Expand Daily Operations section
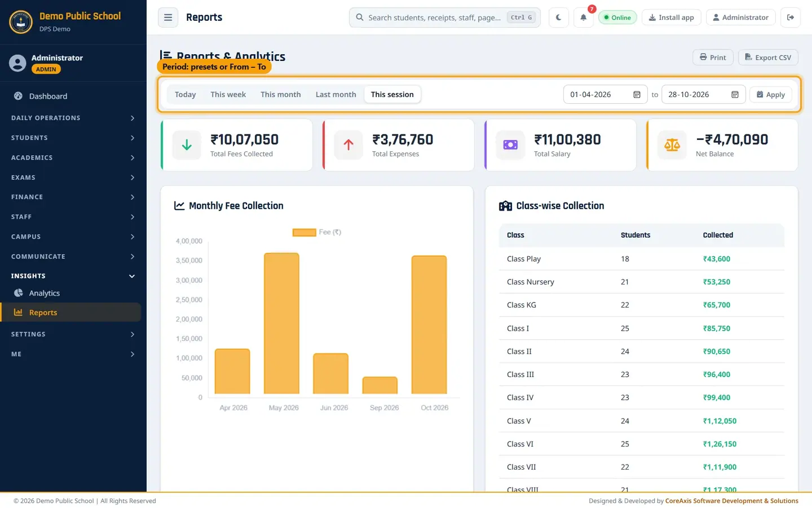The width and height of the screenshot is (812, 508). 73,118
